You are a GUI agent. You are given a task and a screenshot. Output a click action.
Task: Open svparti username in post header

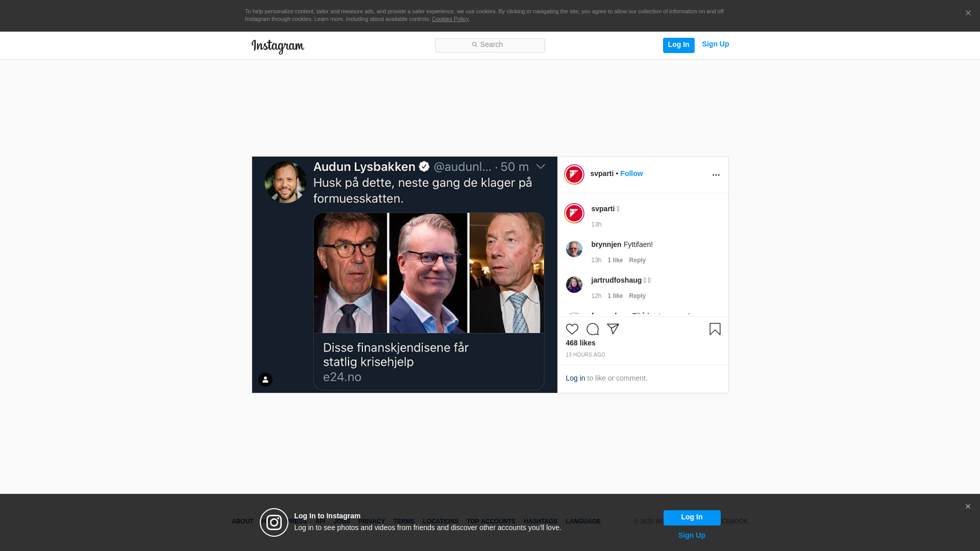tap(602, 173)
